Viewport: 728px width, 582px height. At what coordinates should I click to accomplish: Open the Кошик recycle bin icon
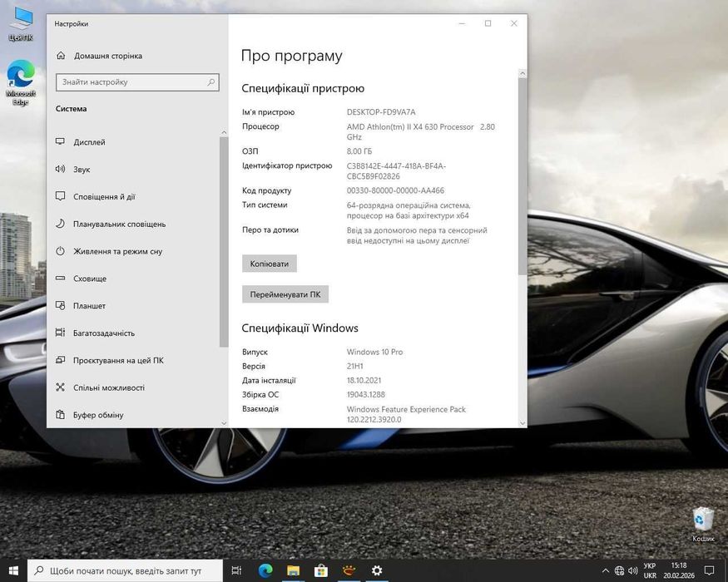703,524
